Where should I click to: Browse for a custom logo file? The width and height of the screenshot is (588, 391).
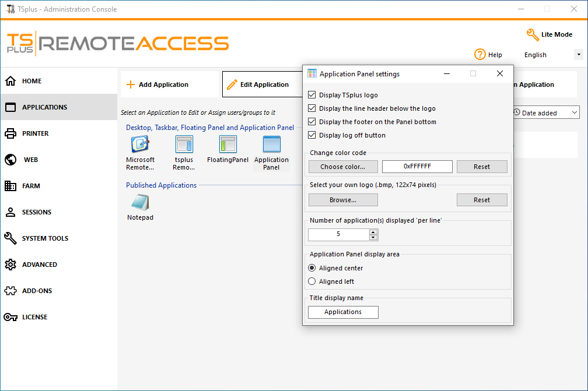[342, 199]
